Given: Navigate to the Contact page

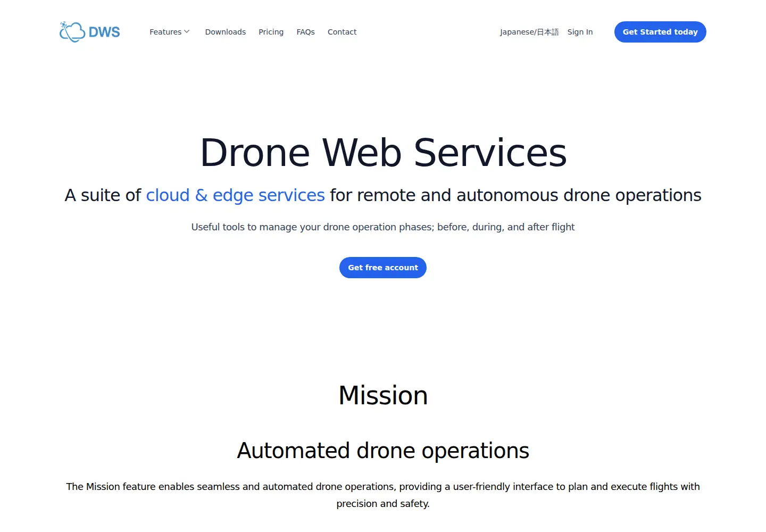Looking at the screenshot, I should point(342,32).
